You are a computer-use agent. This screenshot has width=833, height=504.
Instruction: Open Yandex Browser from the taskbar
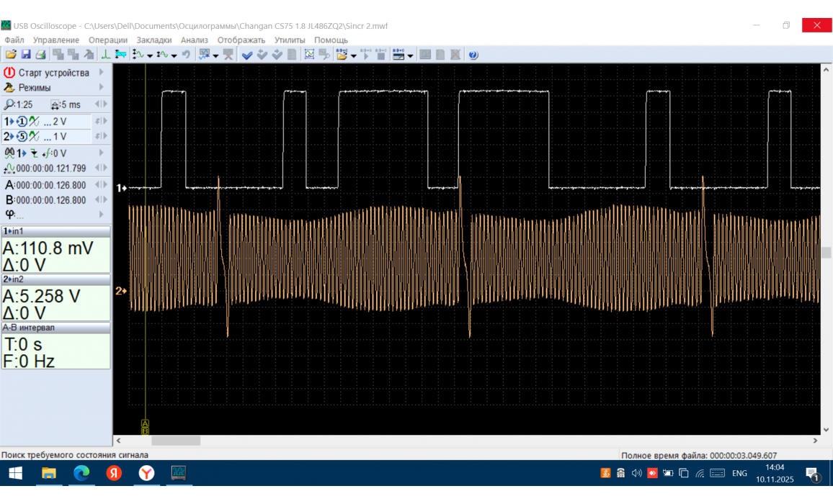pos(146,473)
